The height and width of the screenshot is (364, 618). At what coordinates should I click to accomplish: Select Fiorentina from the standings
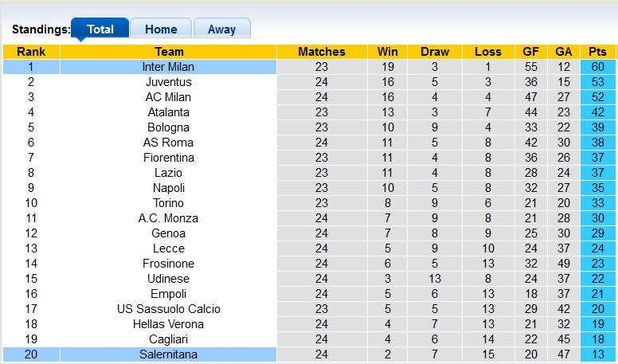168,158
